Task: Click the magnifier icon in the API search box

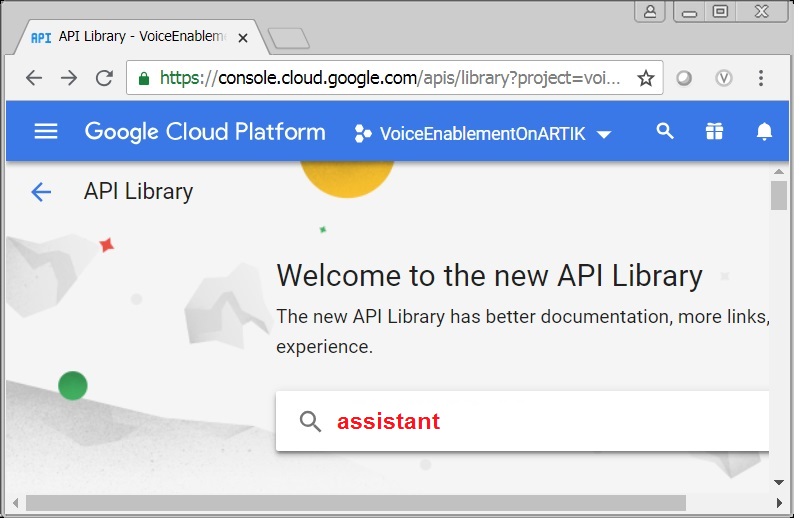Action: click(310, 422)
